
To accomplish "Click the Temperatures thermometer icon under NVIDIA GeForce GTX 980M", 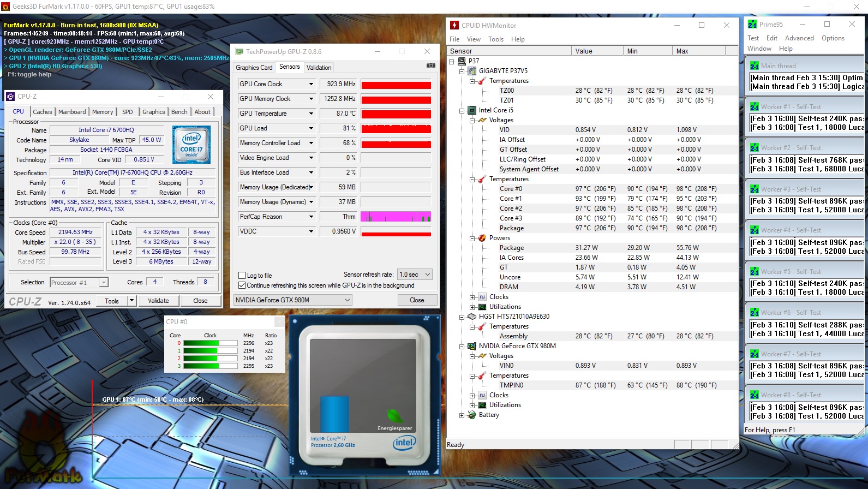I will point(482,375).
